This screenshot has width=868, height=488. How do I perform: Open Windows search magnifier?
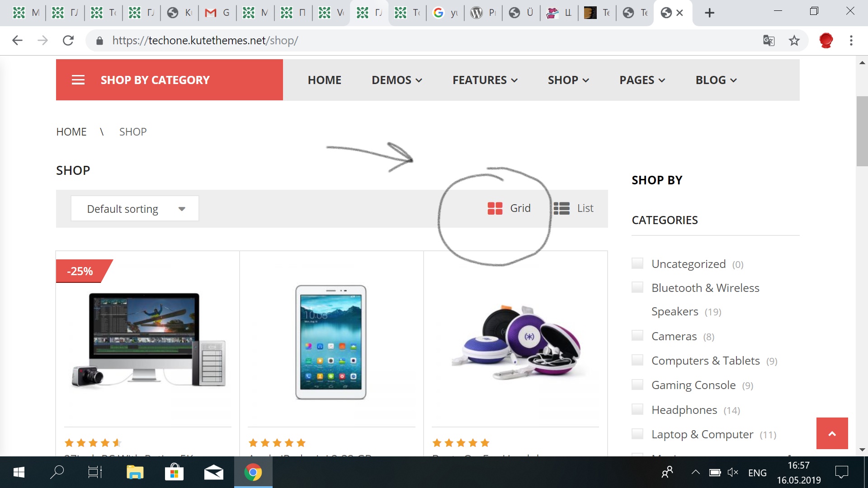point(57,473)
